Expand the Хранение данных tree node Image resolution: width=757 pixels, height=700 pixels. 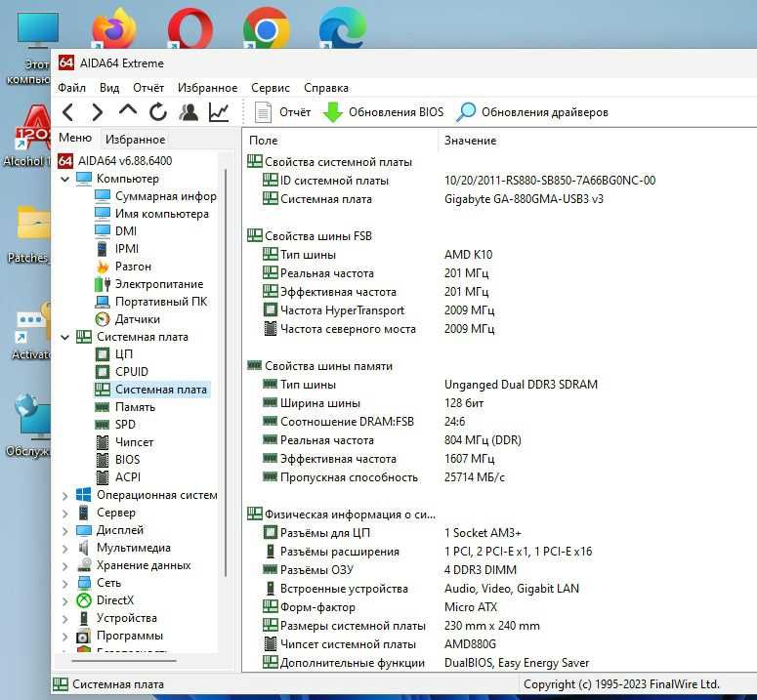65,566
